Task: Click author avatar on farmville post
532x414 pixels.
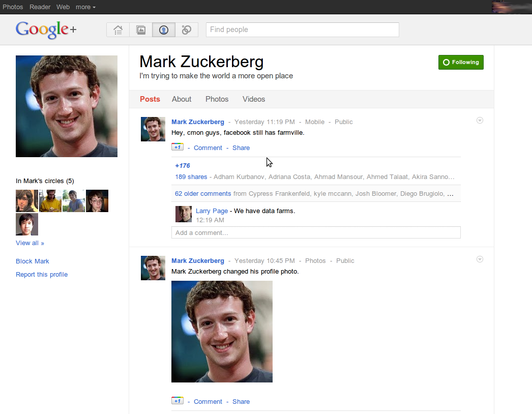Action: 153,129
